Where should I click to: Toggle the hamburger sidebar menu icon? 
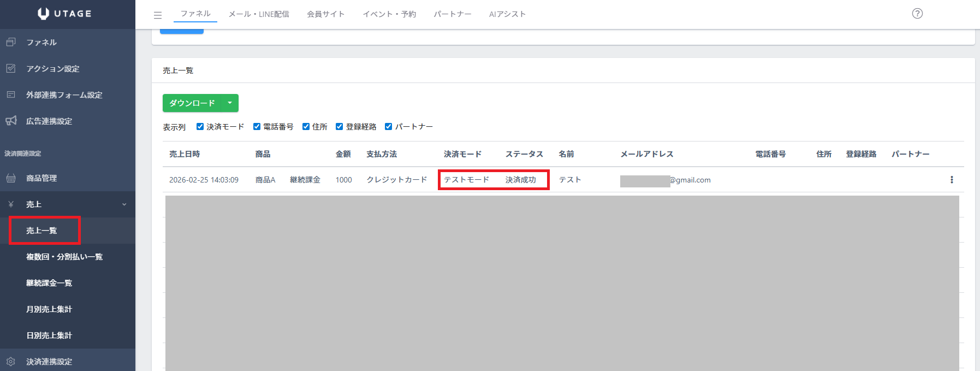pos(158,15)
